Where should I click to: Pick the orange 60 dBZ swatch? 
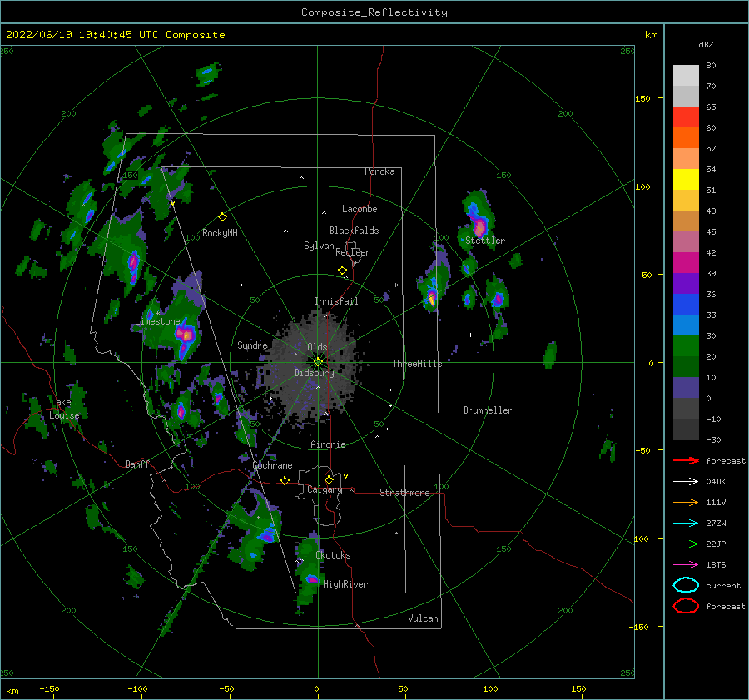(x=686, y=137)
